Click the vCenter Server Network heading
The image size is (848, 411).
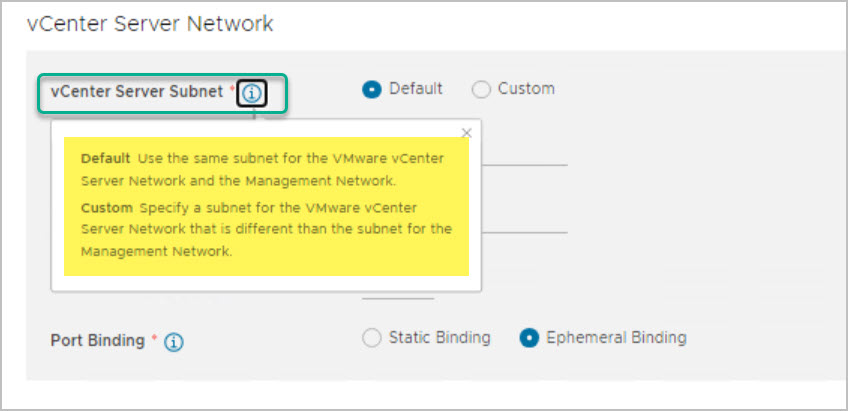[150, 23]
